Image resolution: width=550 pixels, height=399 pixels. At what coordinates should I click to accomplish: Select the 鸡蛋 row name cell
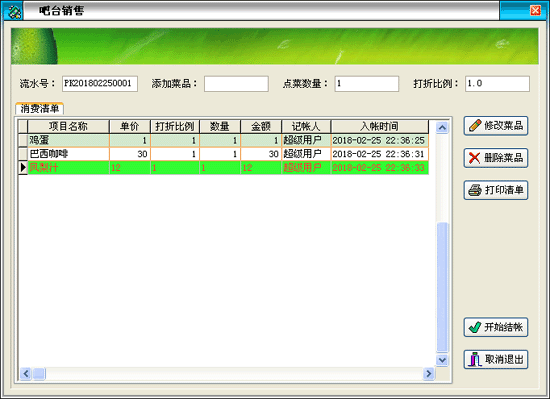click(68, 141)
